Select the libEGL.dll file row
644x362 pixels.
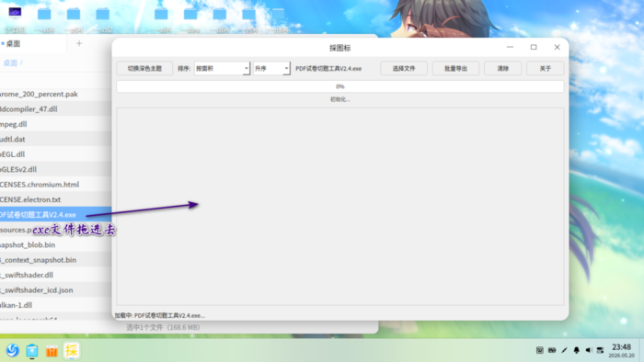click(x=55, y=154)
